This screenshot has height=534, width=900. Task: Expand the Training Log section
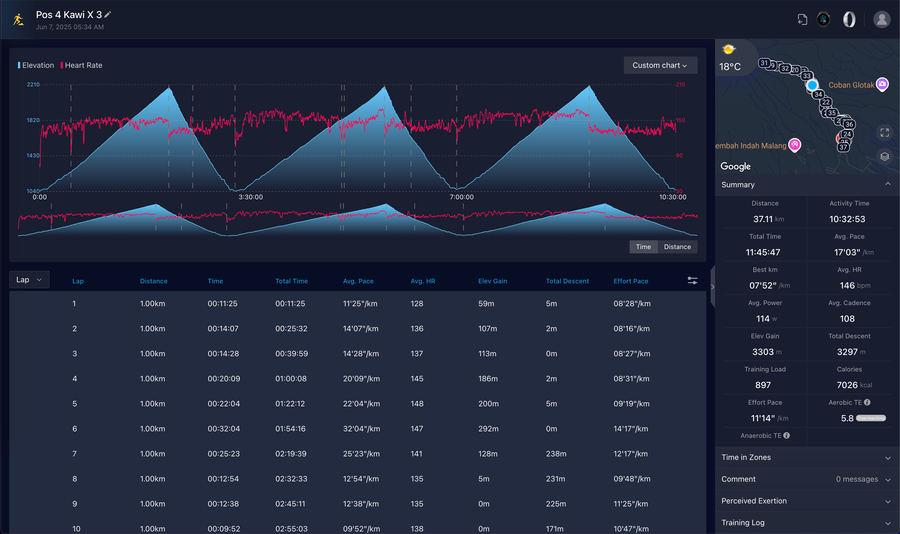tap(807, 523)
